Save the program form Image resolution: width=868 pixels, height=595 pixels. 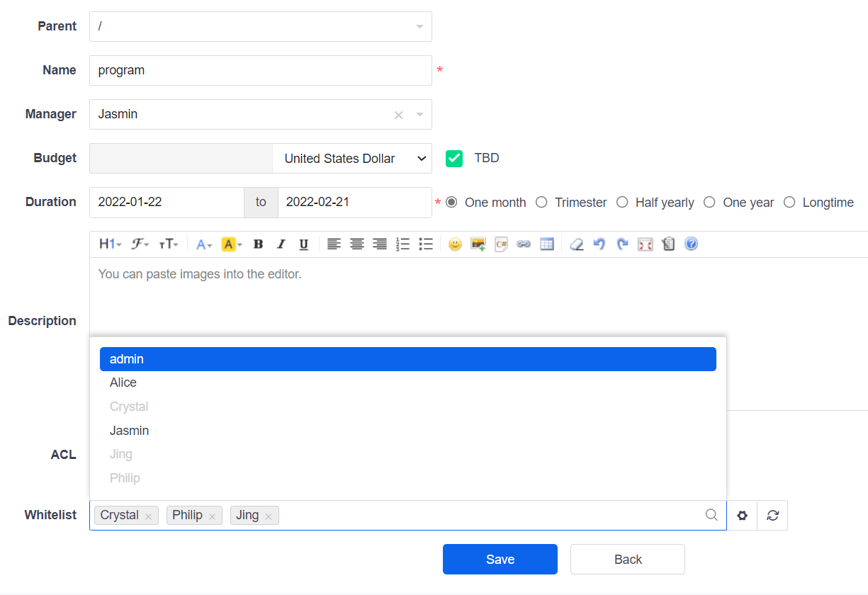pos(500,560)
